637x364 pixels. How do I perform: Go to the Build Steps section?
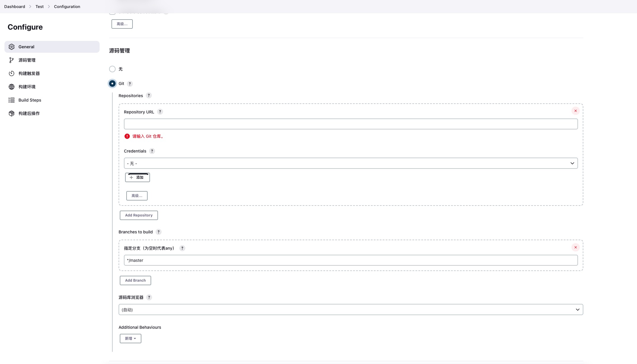pyautogui.click(x=52, y=100)
